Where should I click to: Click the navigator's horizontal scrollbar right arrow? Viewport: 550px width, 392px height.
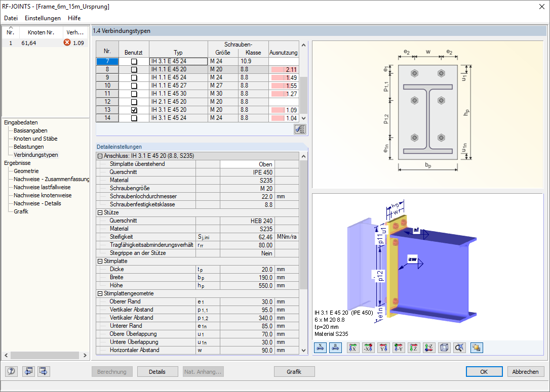[x=85, y=355]
